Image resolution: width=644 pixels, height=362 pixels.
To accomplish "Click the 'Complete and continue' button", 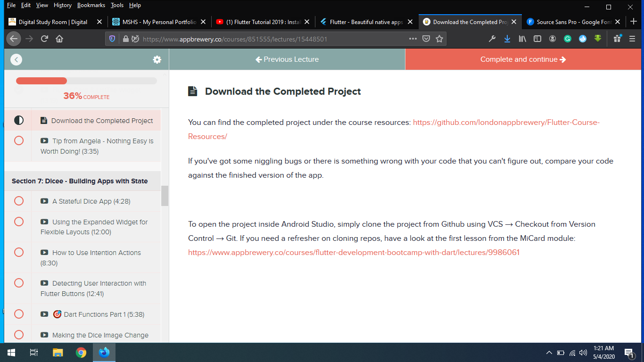I will click(x=523, y=59).
